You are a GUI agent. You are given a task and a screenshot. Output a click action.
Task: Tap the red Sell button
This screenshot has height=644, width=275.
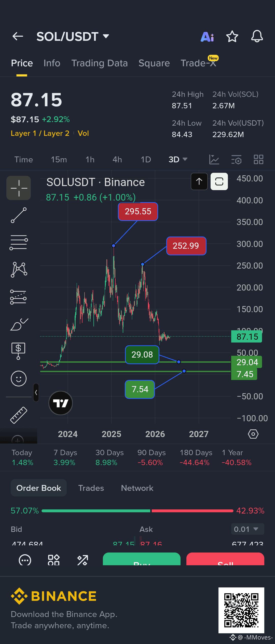tap(225, 559)
